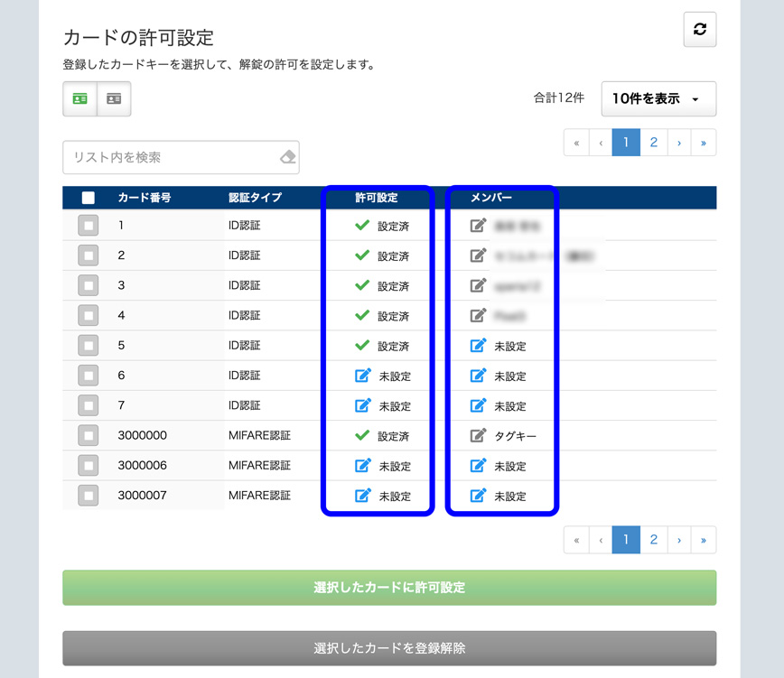Viewport: 784px width, 678px height.
Task: Click member edit icon for card 1
Action: pyautogui.click(x=479, y=226)
